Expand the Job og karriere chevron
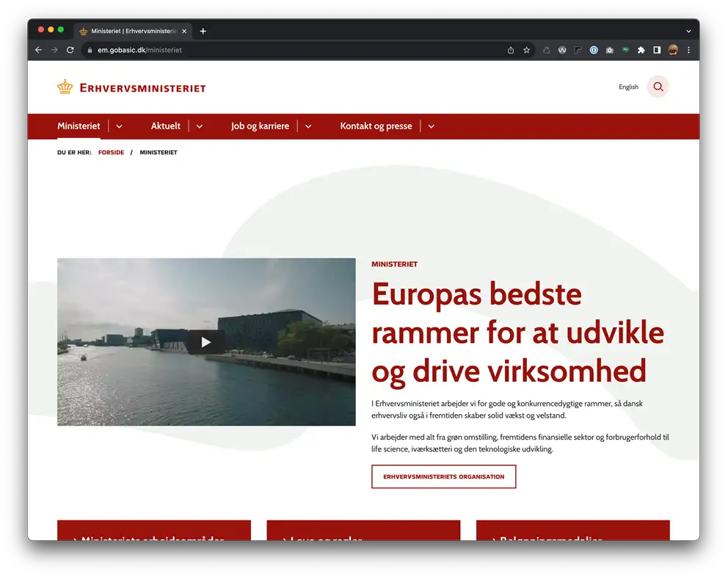 [308, 126]
